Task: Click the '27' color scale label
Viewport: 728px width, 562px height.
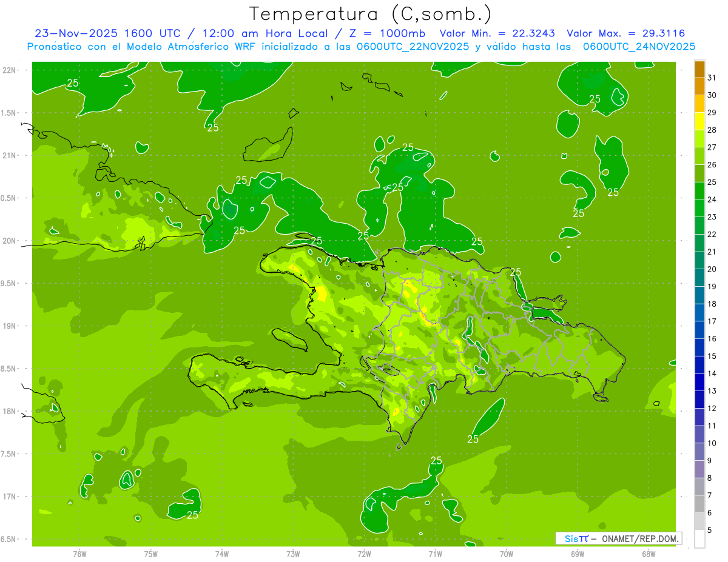Action: tap(712, 147)
